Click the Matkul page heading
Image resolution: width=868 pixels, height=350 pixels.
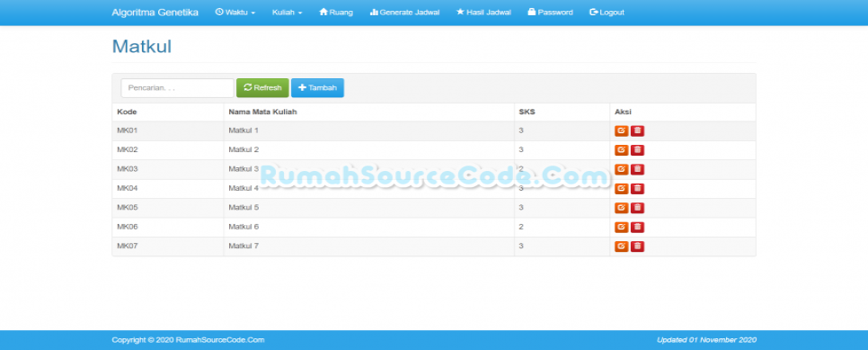pos(142,47)
